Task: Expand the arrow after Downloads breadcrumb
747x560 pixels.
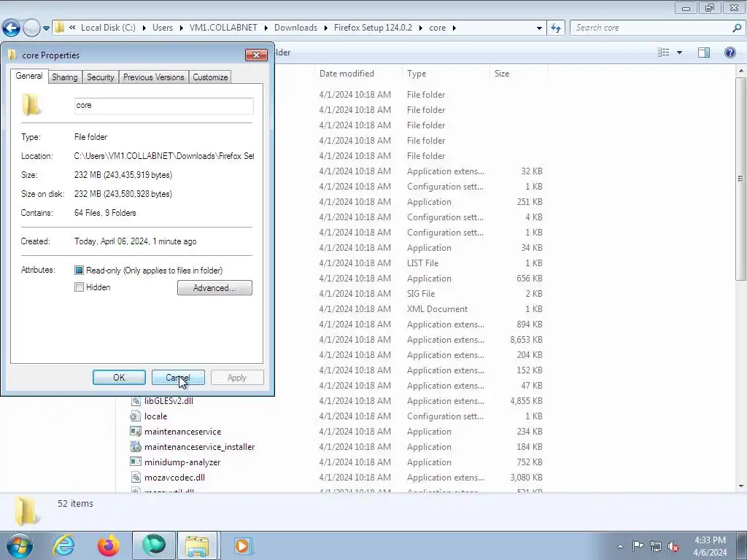Action: click(325, 28)
